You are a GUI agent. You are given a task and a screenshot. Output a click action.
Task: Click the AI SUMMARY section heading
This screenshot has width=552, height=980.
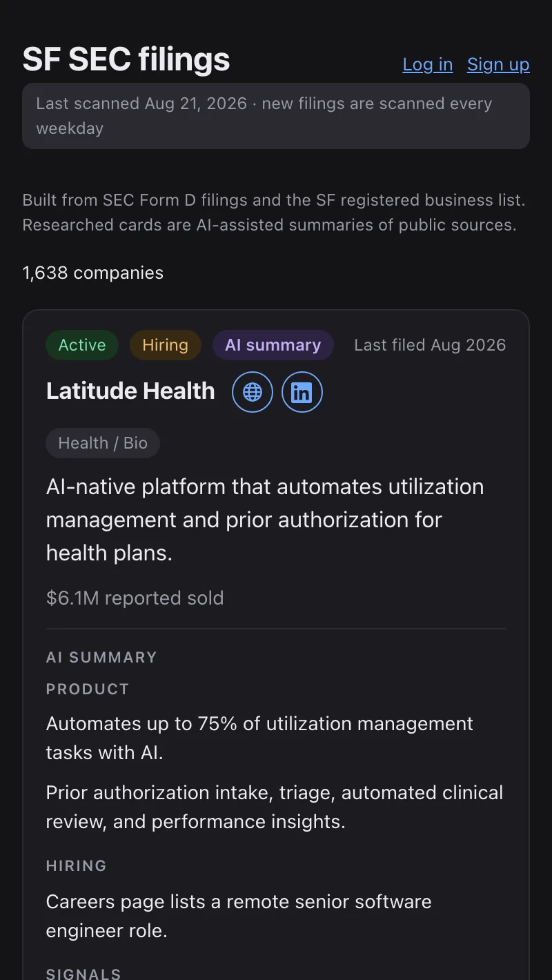101,657
